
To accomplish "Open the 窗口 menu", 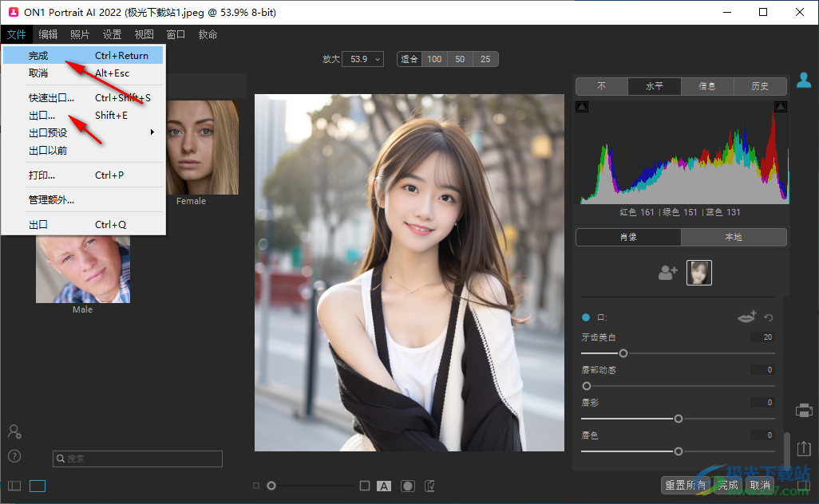I will [x=176, y=34].
